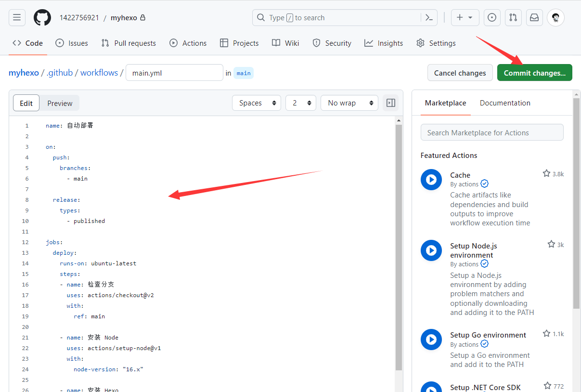Viewport: 581px width, 392px height.
Task: Open the hamburger navigation menu
Action: coord(17,18)
